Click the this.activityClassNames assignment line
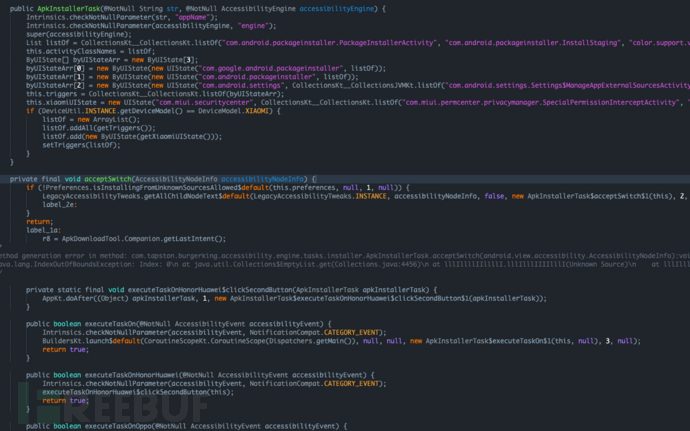The width and height of the screenshot is (690, 431). [x=91, y=52]
